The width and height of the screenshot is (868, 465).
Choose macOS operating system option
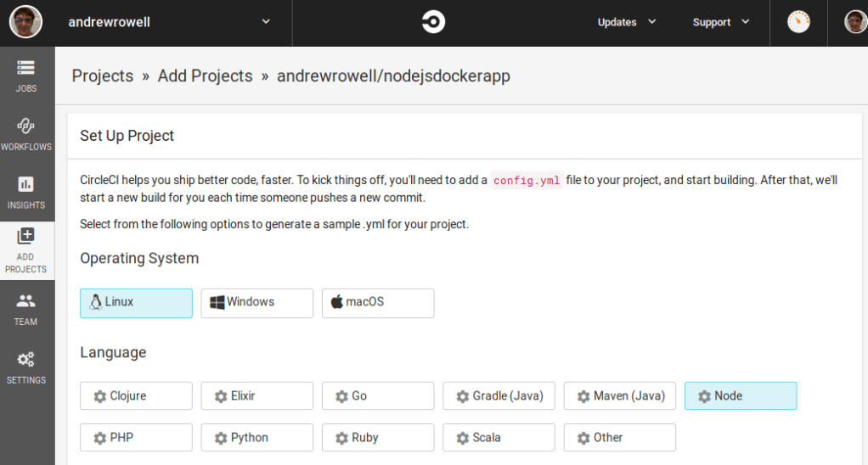(x=377, y=303)
